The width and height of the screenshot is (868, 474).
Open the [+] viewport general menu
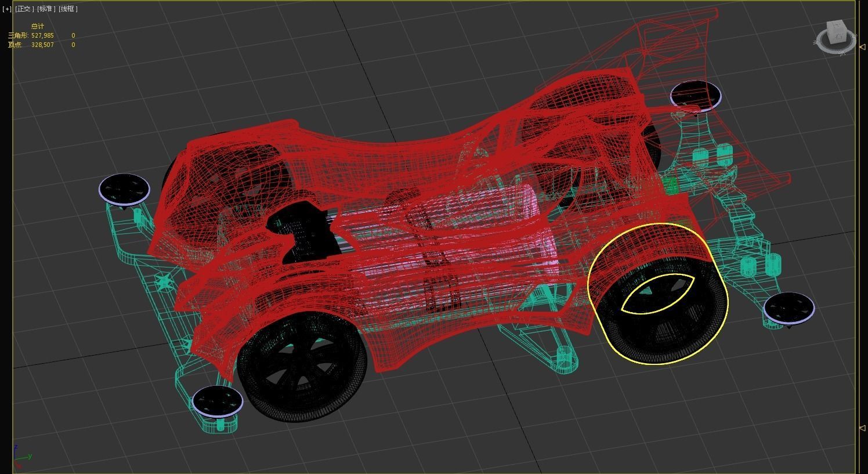[x=7, y=9]
